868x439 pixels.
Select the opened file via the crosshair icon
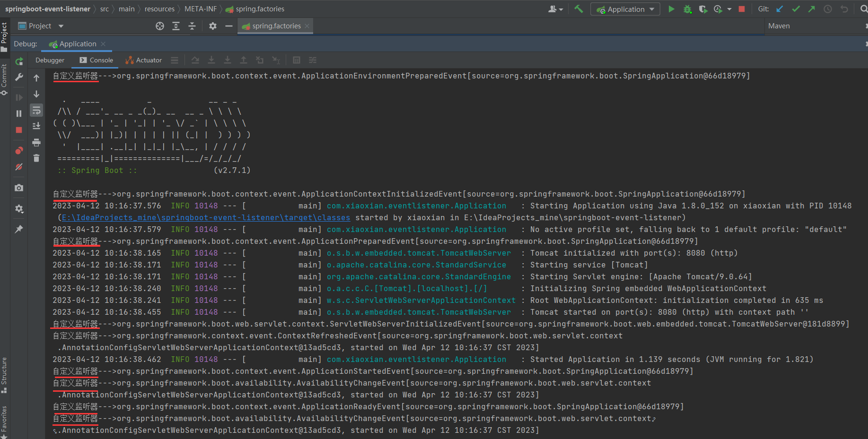[160, 26]
